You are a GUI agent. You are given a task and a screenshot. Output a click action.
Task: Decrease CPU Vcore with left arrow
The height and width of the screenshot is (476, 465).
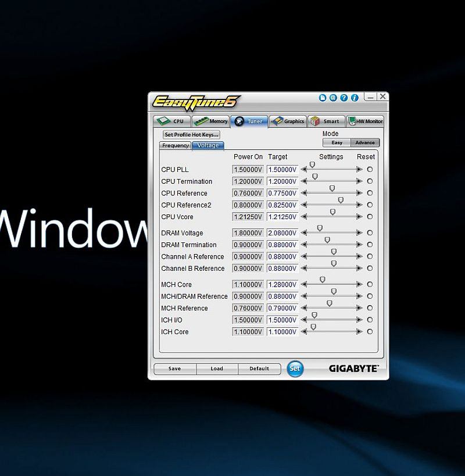tap(304, 217)
